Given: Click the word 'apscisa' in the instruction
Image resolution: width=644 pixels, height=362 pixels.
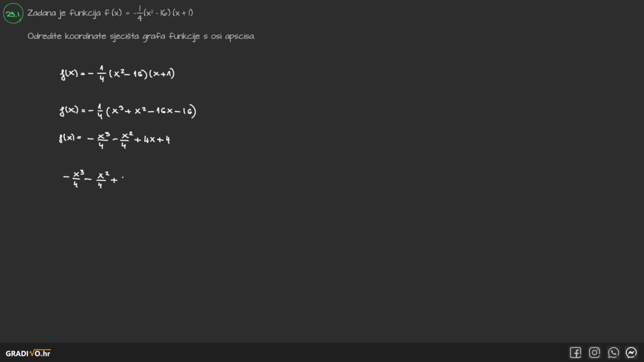Looking at the screenshot, I should [x=240, y=37].
